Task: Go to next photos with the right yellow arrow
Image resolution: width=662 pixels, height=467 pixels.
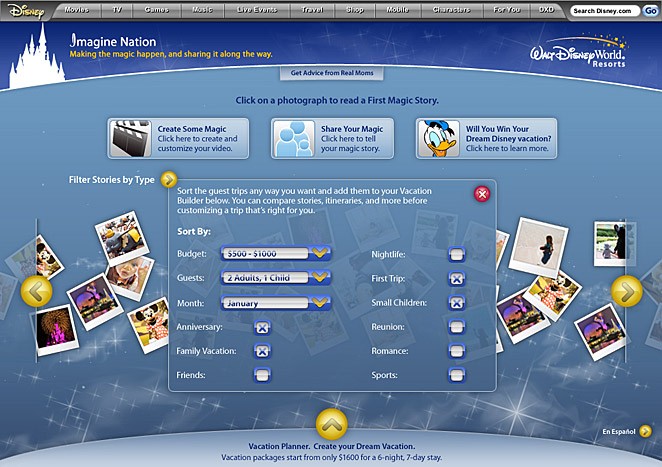Action: [627, 291]
